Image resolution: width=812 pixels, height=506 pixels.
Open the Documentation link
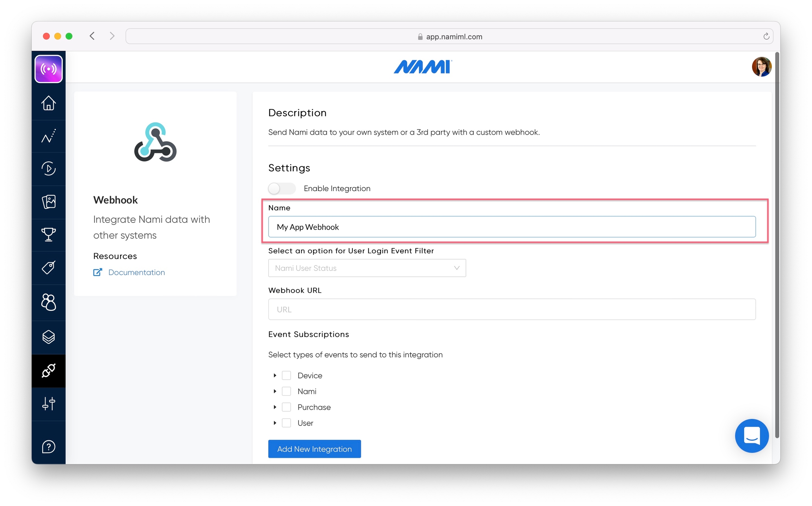tap(136, 272)
